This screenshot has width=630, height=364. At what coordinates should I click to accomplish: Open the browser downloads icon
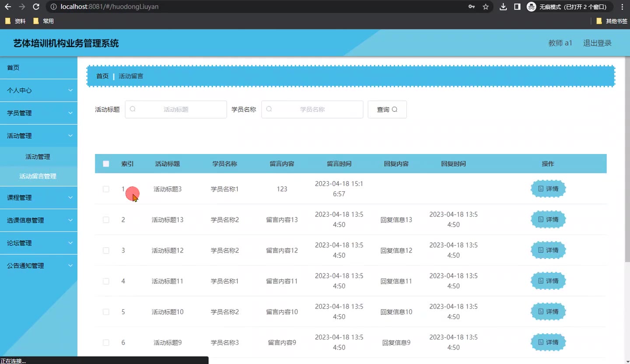[503, 7]
